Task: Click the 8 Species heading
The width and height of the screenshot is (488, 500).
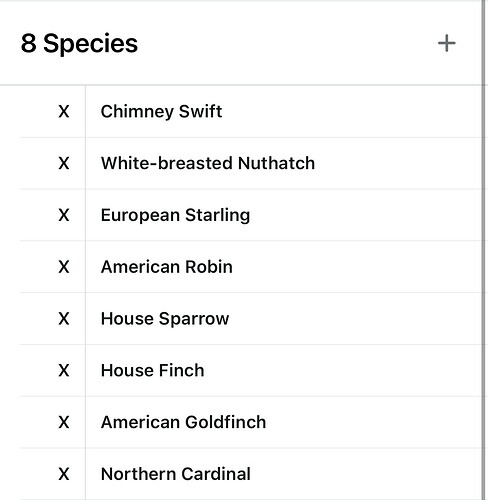Action: click(x=79, y=44)
